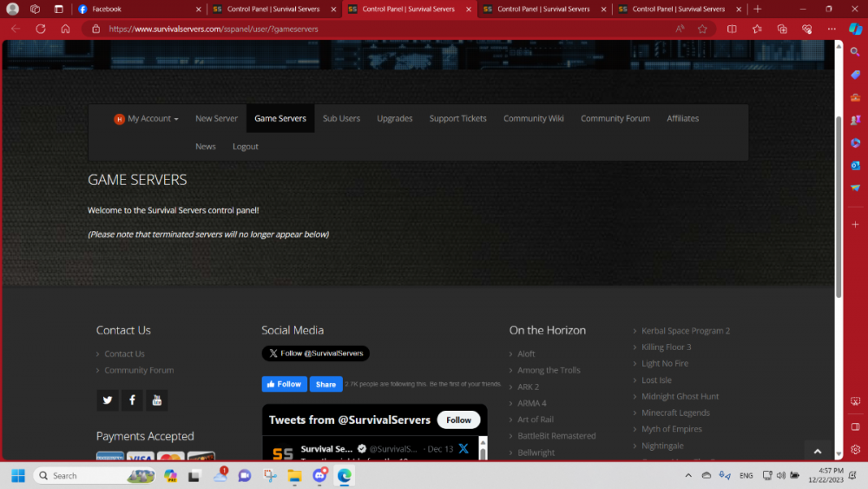Click the Logout menu item
The width and height of the screenshot is (868, 489).
246,147
